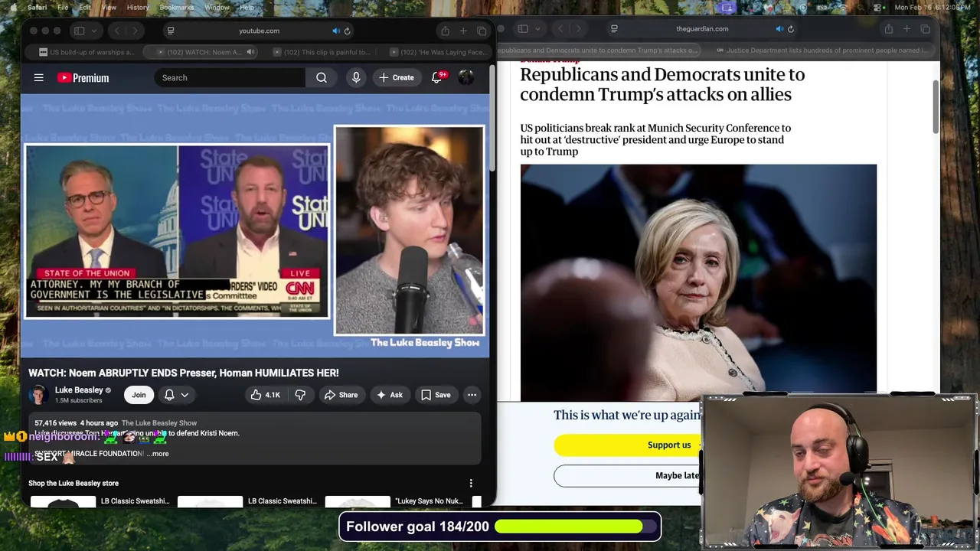Go to YouTube Premium home logo
Viewport: 980px width, 551px height.
pos(83,77)
